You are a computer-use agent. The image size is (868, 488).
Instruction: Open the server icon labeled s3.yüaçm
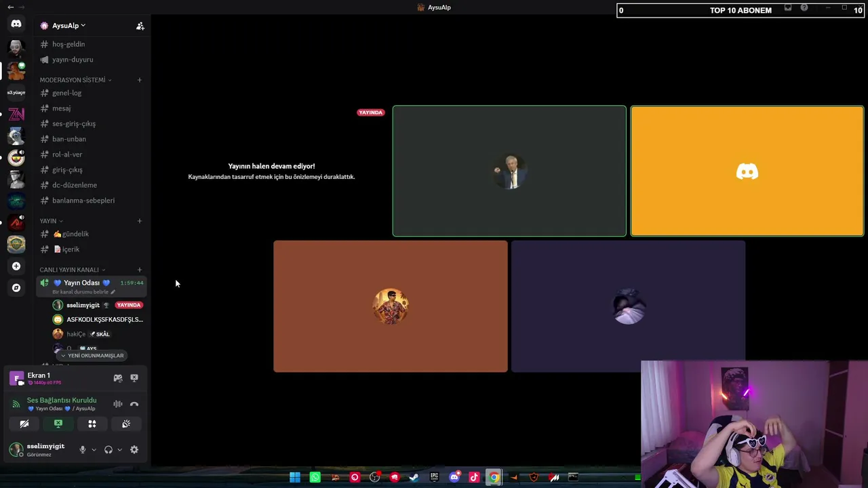[x=16, y=92]
